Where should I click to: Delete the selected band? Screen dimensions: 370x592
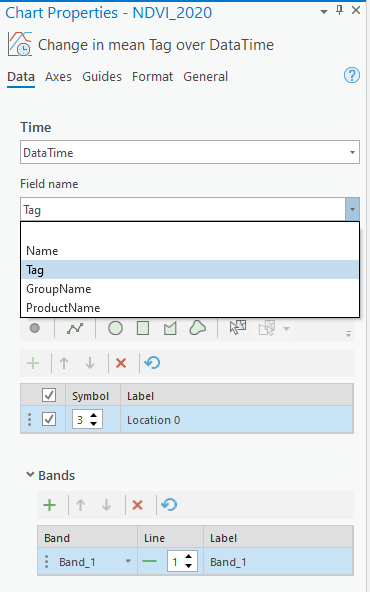click(137, 505)
